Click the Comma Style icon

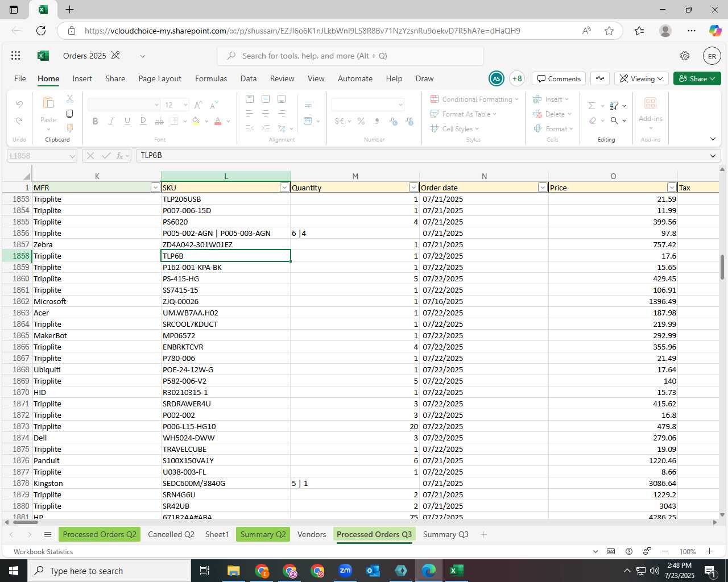pyautogui.click(x=377, y=121)
